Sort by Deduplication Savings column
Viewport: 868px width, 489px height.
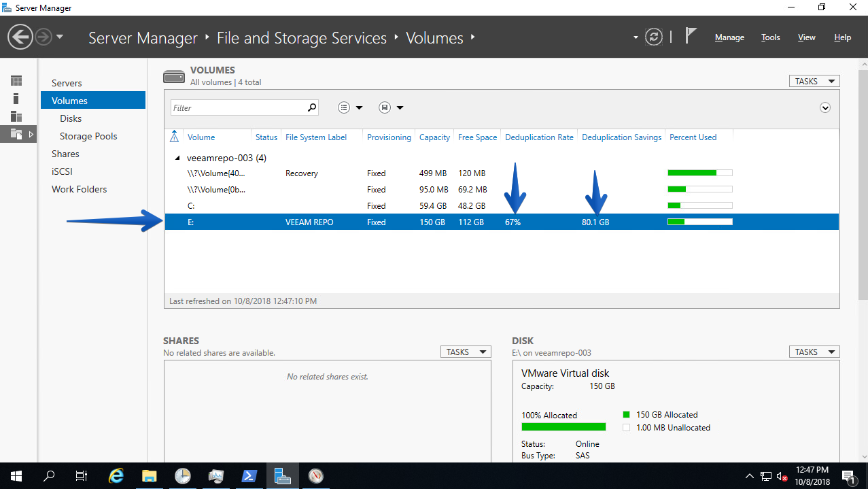[621, 137]
